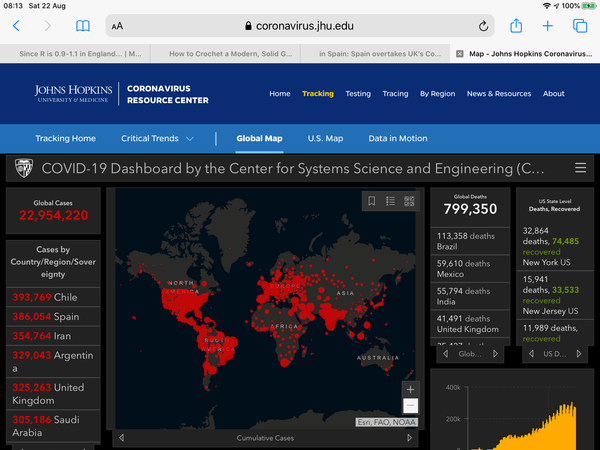The height and width of the screenshot is (450, 600).
Task: Go back with Safari's back arrow
Action: coord(16,26)
